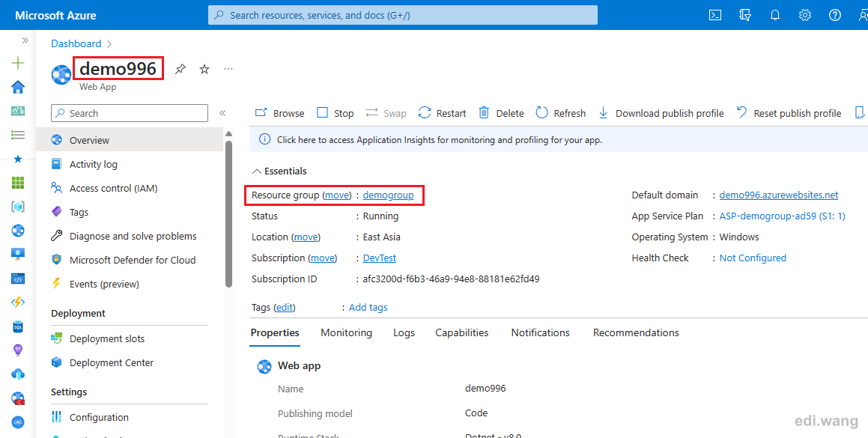868x438 pixels.
Task: Open Virtual machines monitor icon in the sidebar
Action: pyautogui.click(x=18, y=254)
